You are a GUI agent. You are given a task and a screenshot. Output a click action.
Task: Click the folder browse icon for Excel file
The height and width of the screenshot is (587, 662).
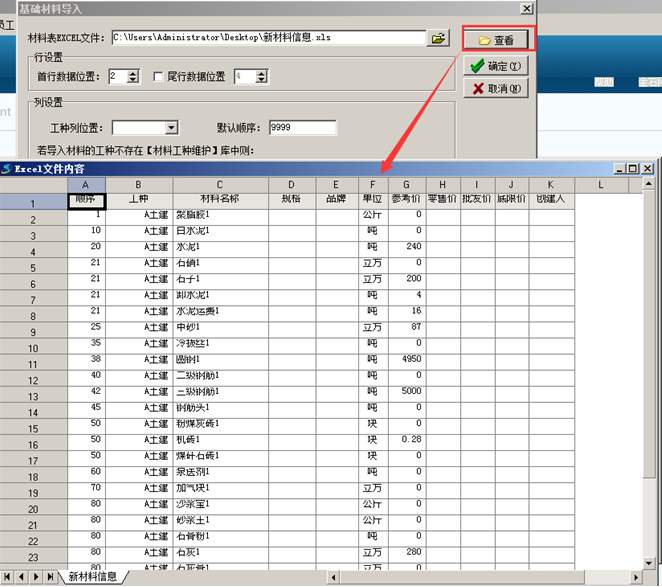coord(438,38)
